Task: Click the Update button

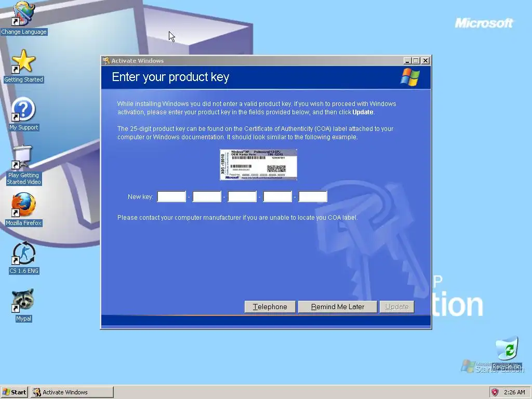Action: (397, 307)
